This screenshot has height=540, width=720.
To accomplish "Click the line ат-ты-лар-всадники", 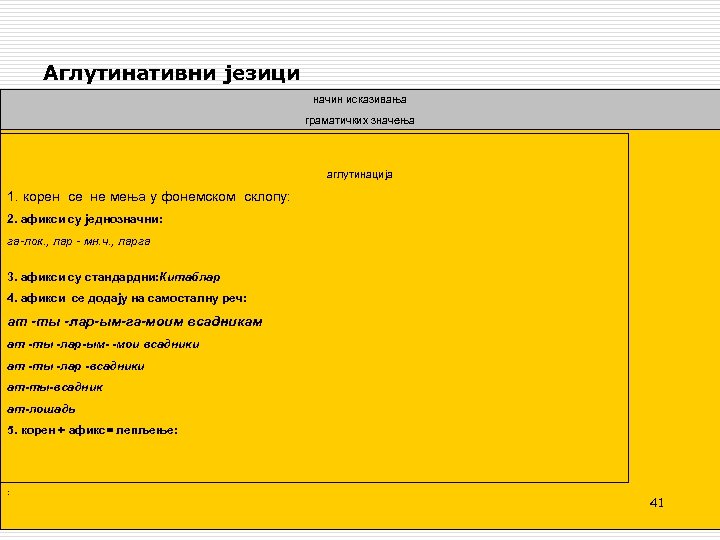I will [76, 366].
